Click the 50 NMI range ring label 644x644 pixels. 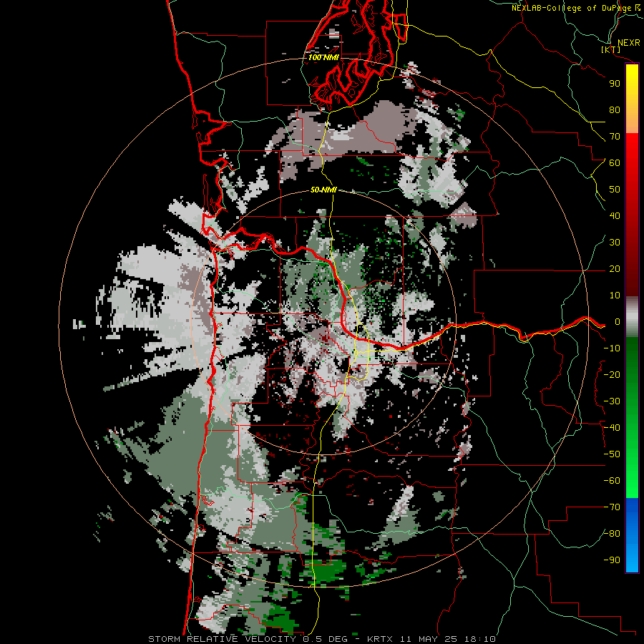323,190
